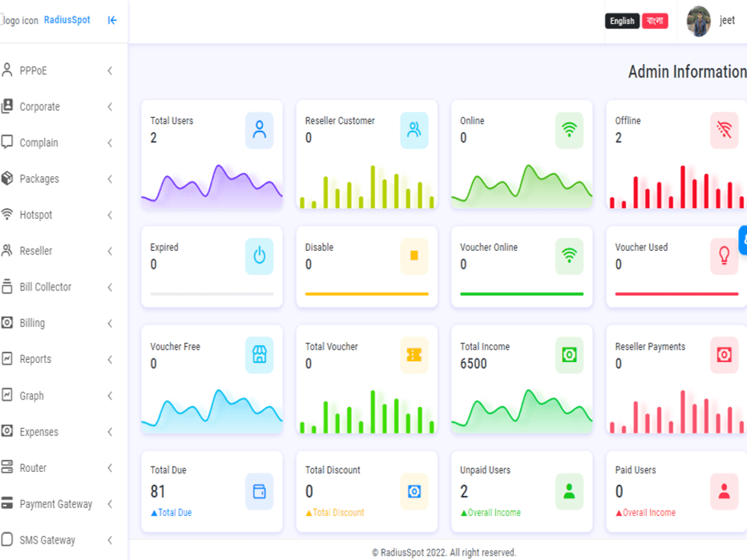Click the Paid Users person icon
Viewport: 747px width, 560px height.
pyautogui.click(x=724, y=491)
